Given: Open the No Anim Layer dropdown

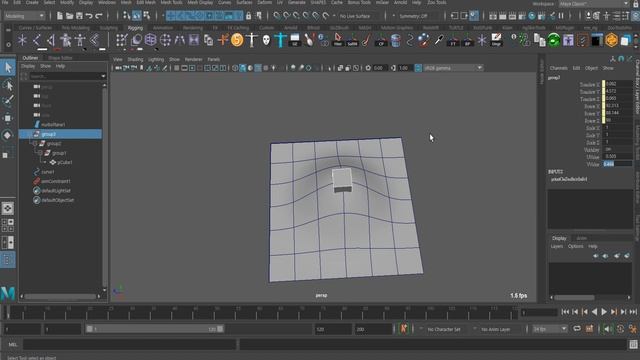Looking at the screenshot, I should pyautogui.click(x=496, y=329).
